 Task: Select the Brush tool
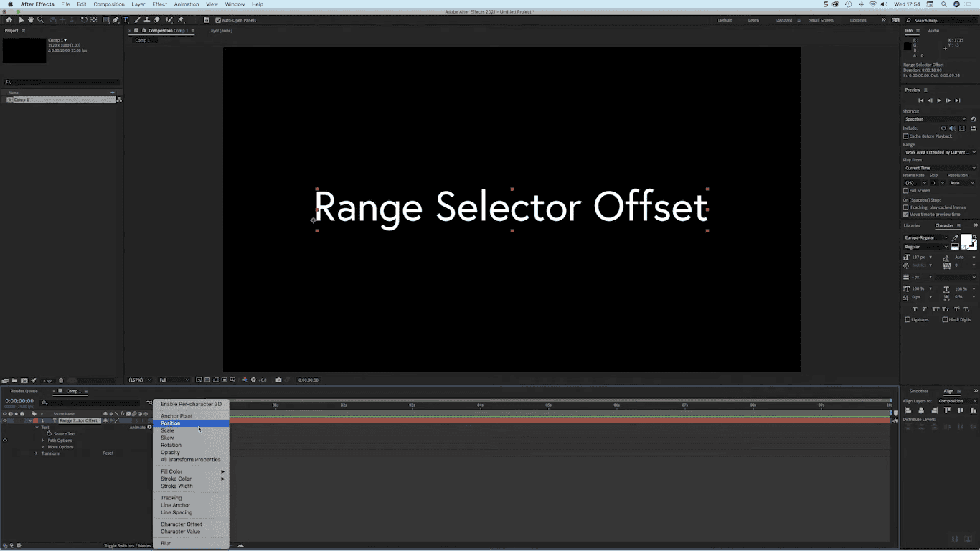137,20
